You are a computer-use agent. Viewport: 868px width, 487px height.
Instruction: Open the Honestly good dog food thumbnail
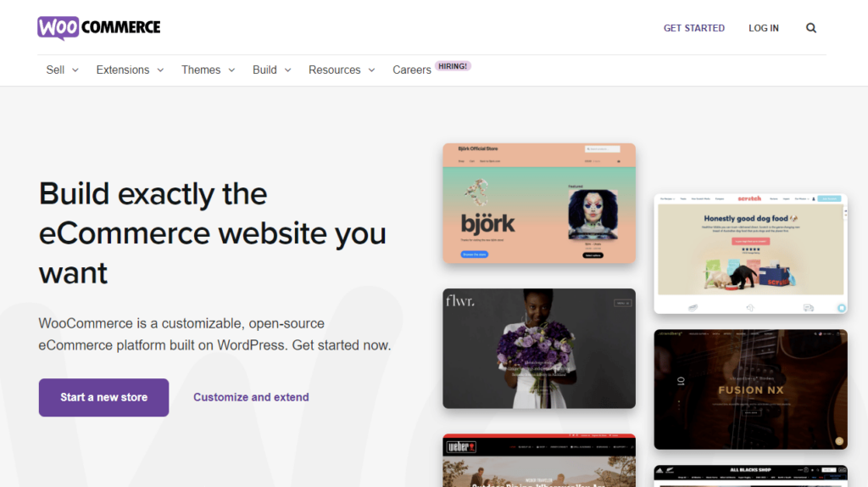[751, 254]
